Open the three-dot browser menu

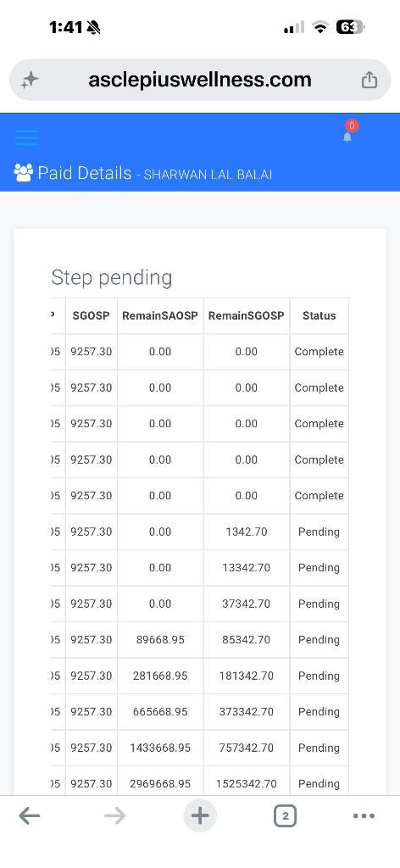(364, 815)
